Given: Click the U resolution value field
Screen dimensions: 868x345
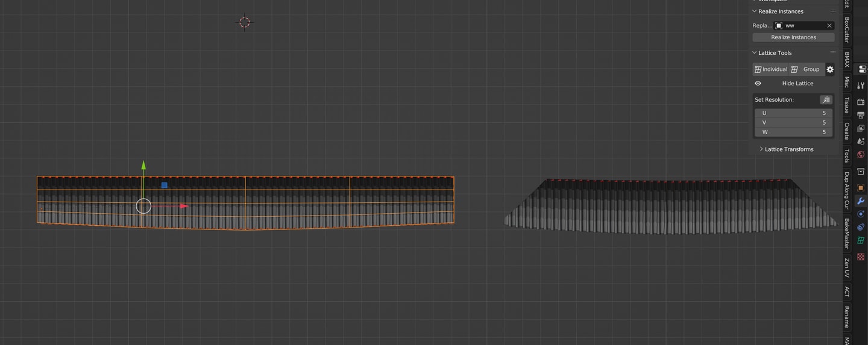Looking at the screenshot, I should tap(793, 113).
